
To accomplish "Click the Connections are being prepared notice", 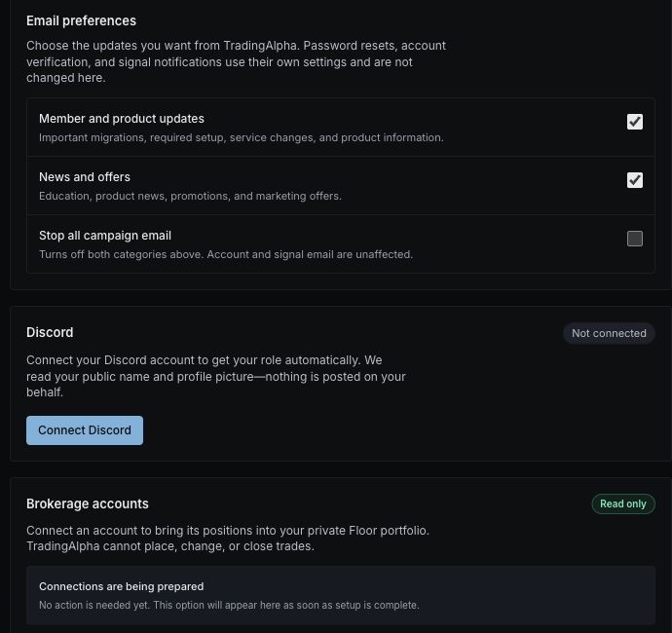I will point(341,595).
